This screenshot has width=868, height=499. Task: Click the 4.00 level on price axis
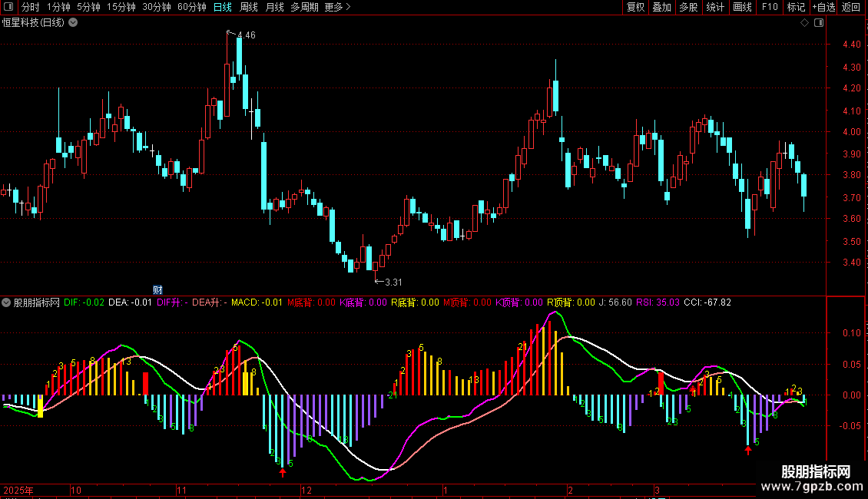click(851, 132)
